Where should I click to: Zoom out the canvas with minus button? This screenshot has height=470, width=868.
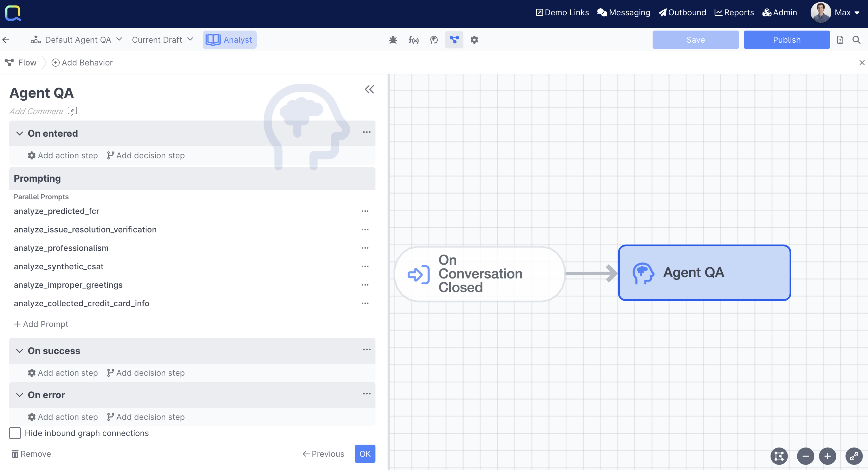(x=805, y=456)
